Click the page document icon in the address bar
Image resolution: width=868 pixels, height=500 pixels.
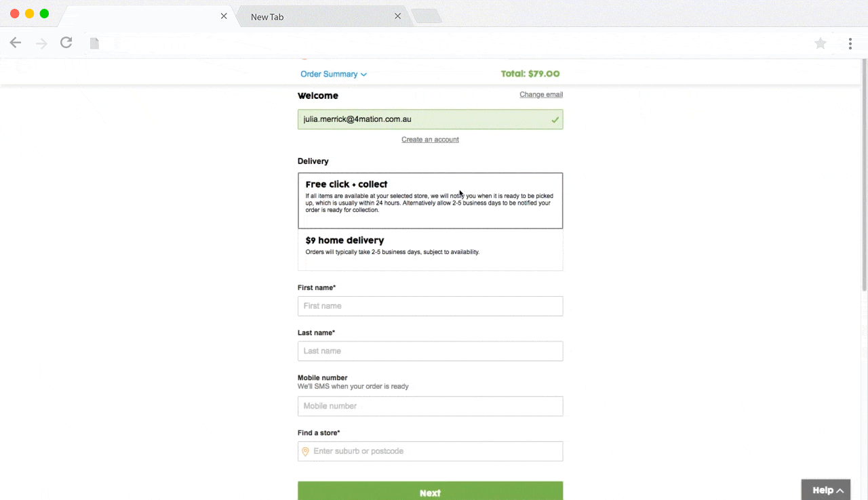(95, 43)
